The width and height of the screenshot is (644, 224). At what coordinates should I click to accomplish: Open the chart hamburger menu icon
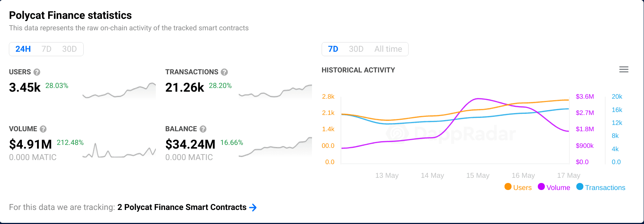[624, 69]
